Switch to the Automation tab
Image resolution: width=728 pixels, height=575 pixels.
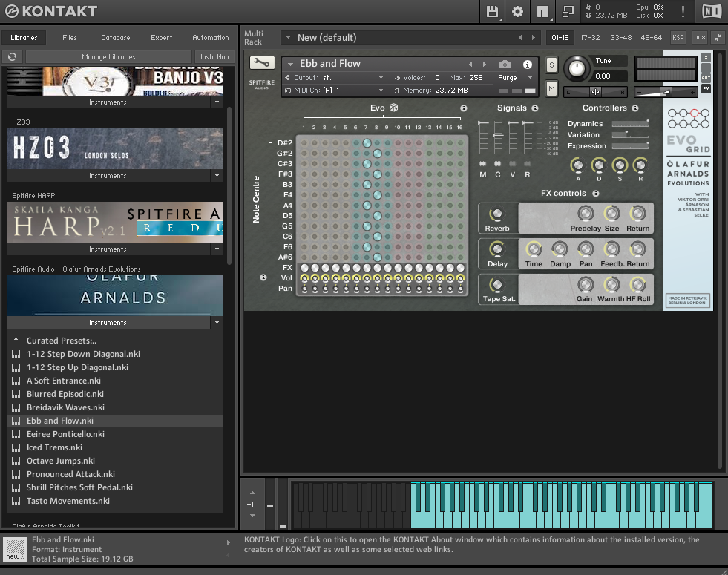point(211,38)
